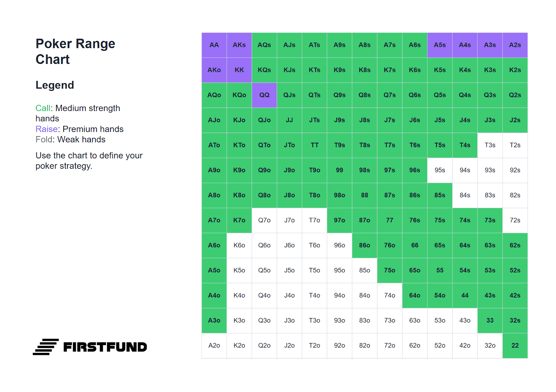
Task: Choose the QQ raise cell
Action: [x=264, y=95]
